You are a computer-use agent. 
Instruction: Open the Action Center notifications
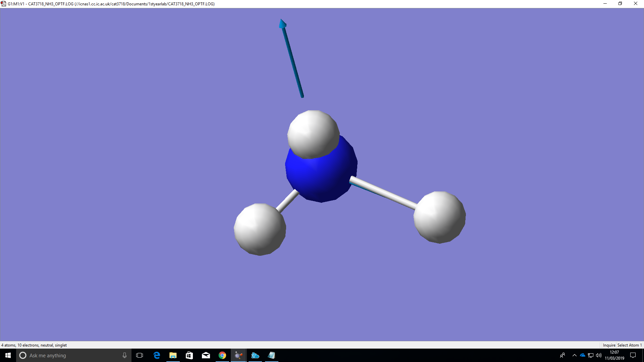[633, 355]
